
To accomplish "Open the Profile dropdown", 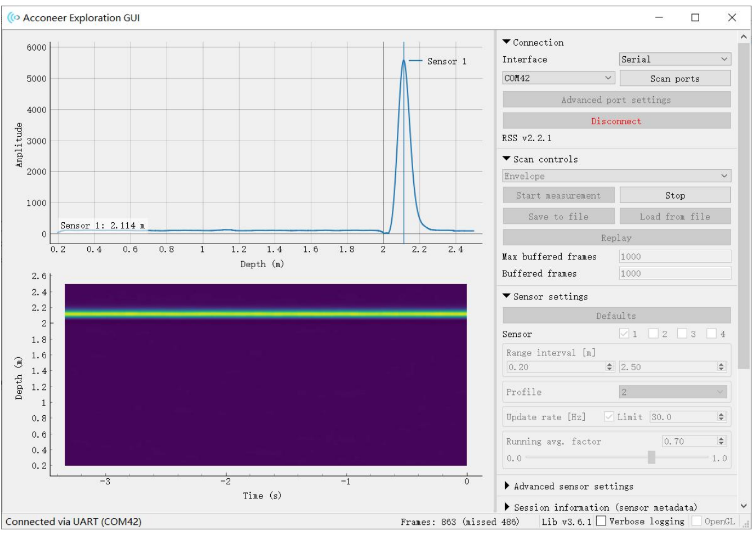I will (x=673, y=392).
